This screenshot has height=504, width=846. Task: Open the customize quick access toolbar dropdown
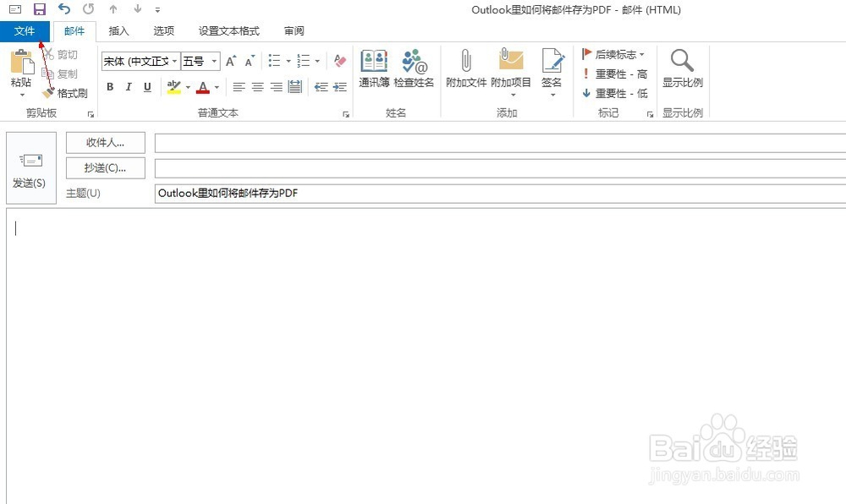[x=157, y=9]
